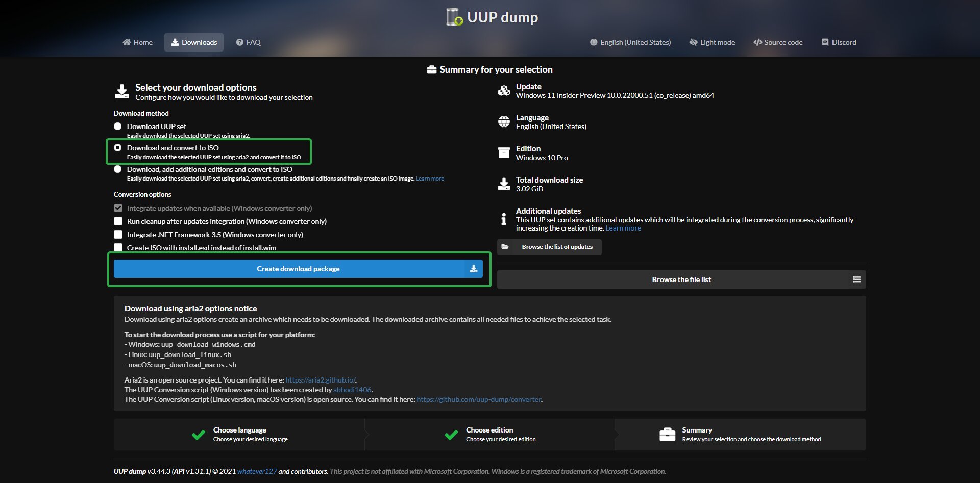Open the FAQ navigation item
The height and width of the screenshot is (483, 980).
[249, 42]
